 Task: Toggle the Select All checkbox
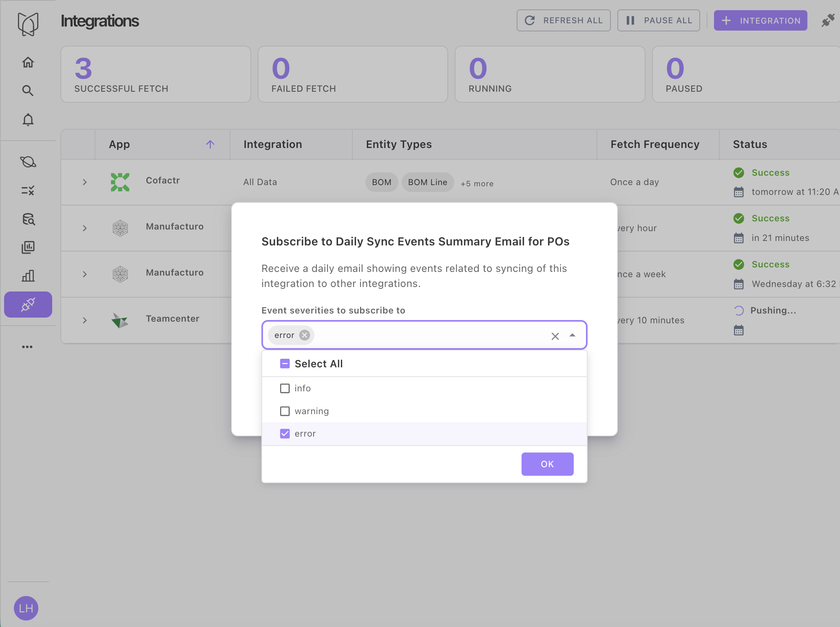[x=285, y=364]
